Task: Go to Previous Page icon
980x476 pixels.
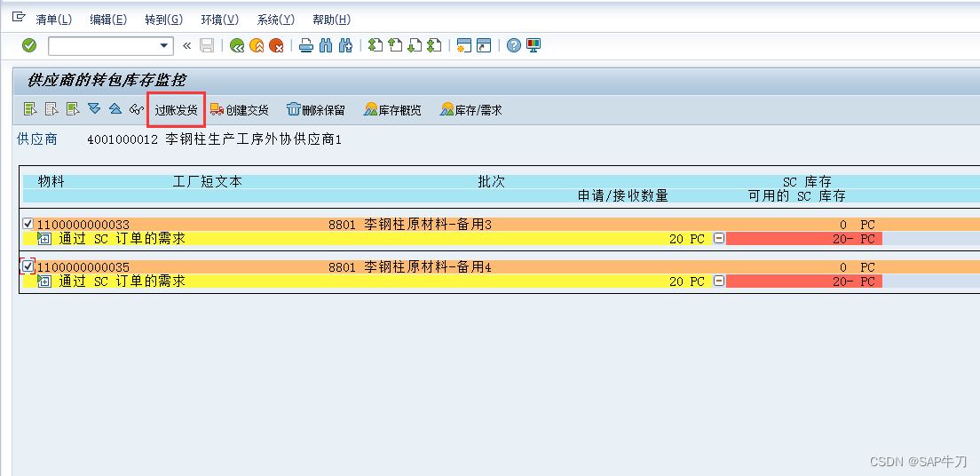Action: [x=395, y=45]
